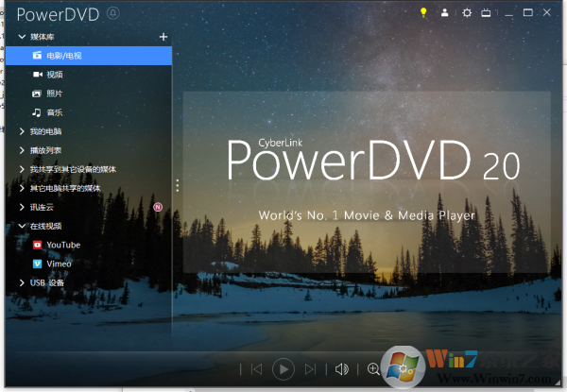Expand USB 设备 chevron
The height and width of the screenshot is (392, 567).
tap(22, 282)
